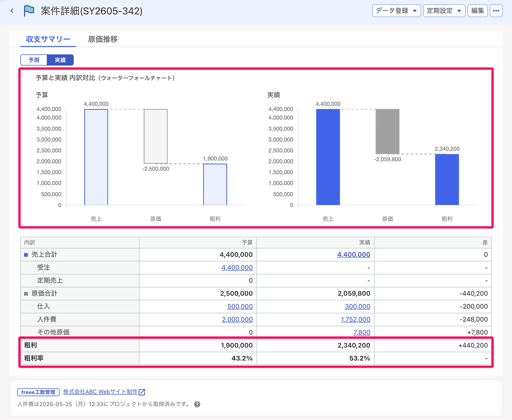Open the 定期設定 dropdown
This screenshot has height=420, width=512.
pos(444,11)
